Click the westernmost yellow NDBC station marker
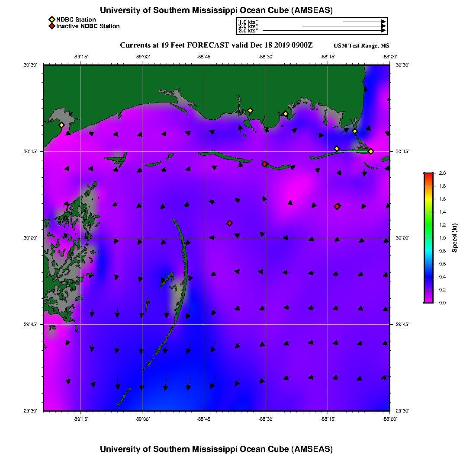 click(x=61, y=125)
